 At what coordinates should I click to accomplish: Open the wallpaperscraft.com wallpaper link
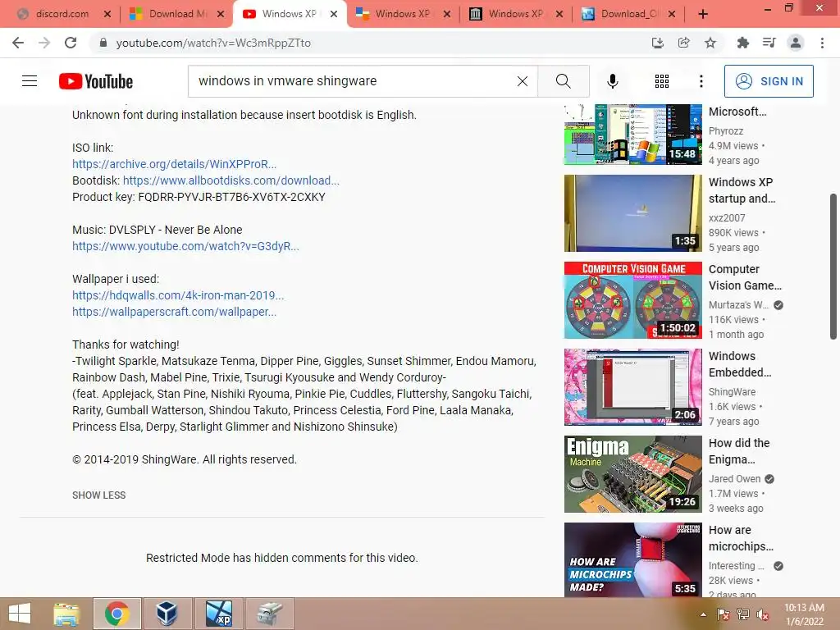point(174,312)
